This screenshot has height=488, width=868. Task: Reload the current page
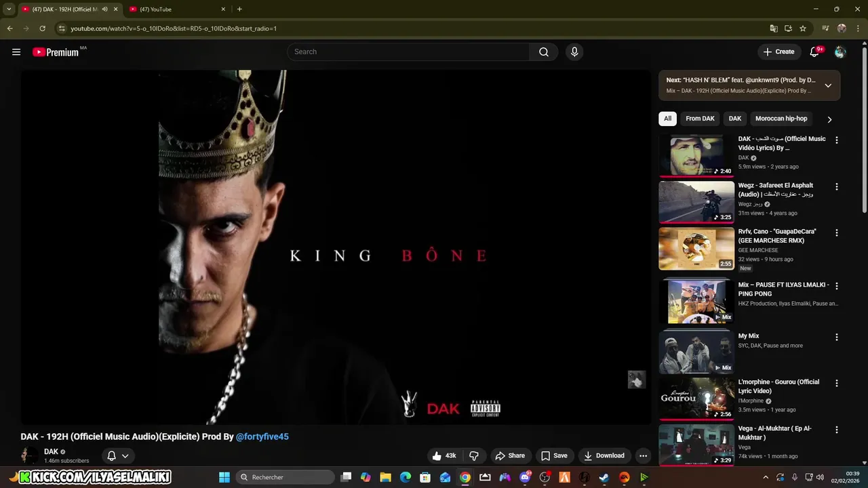[x=42, y=28]
